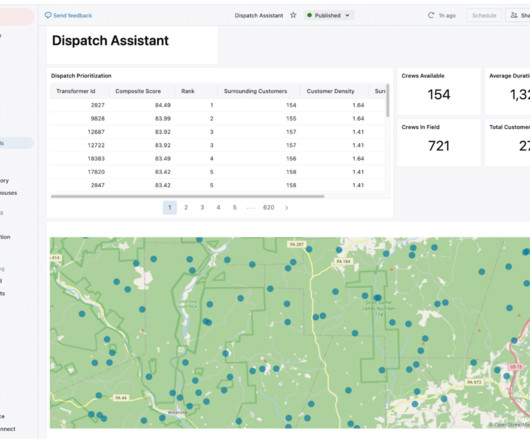Sort by Composite Score column header
The width and height of the screenshot is (530, 442).
138,91
